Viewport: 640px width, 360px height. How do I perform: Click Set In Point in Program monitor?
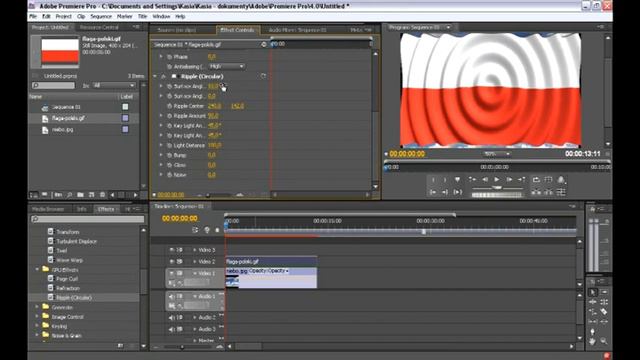(x=433, y=180)
